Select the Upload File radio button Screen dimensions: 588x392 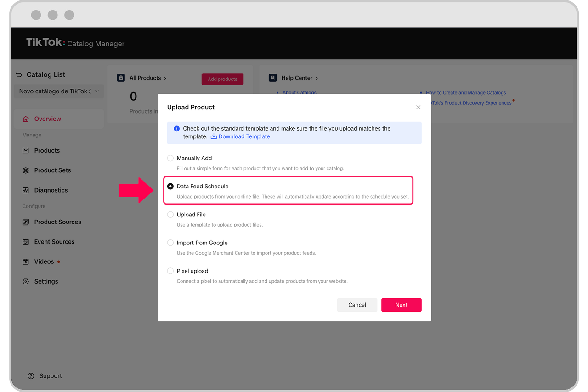tap(170, 215)
